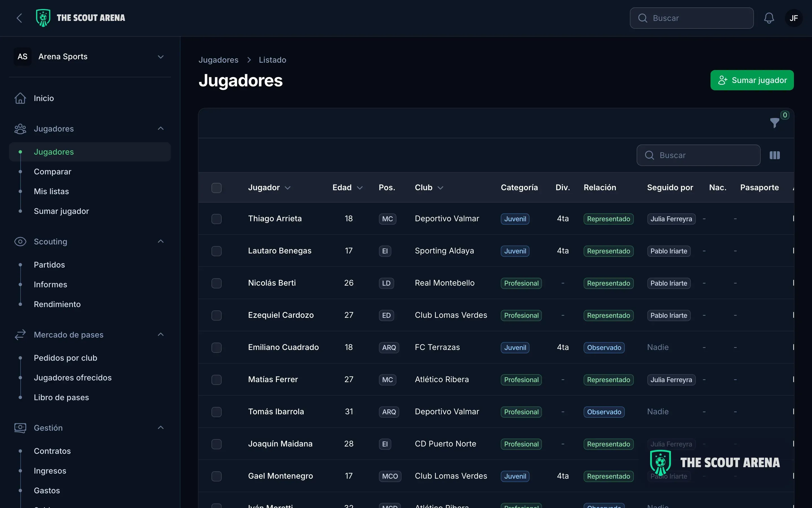Open the notifications bell
Screen dimensions: 812x508
point(769,18)
